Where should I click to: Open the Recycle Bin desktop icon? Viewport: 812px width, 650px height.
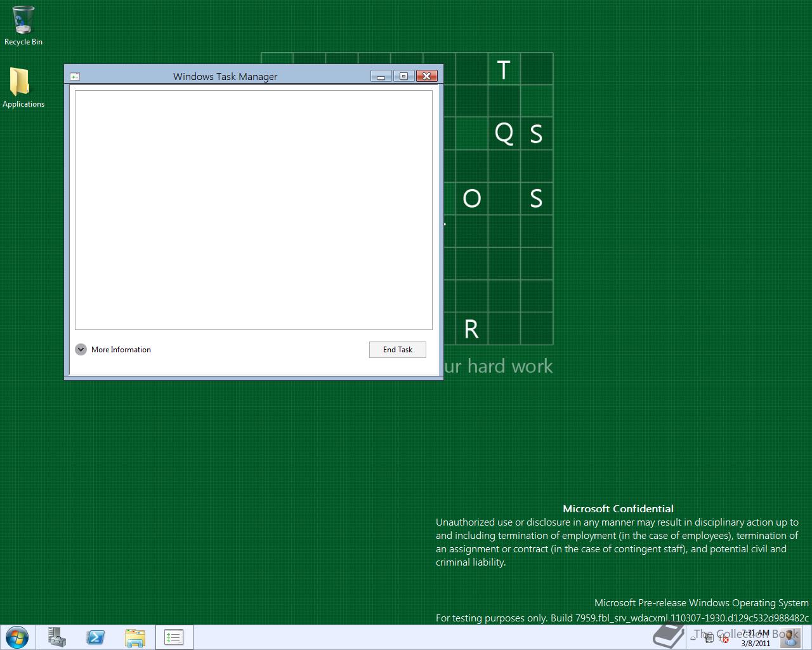(23, 26)
